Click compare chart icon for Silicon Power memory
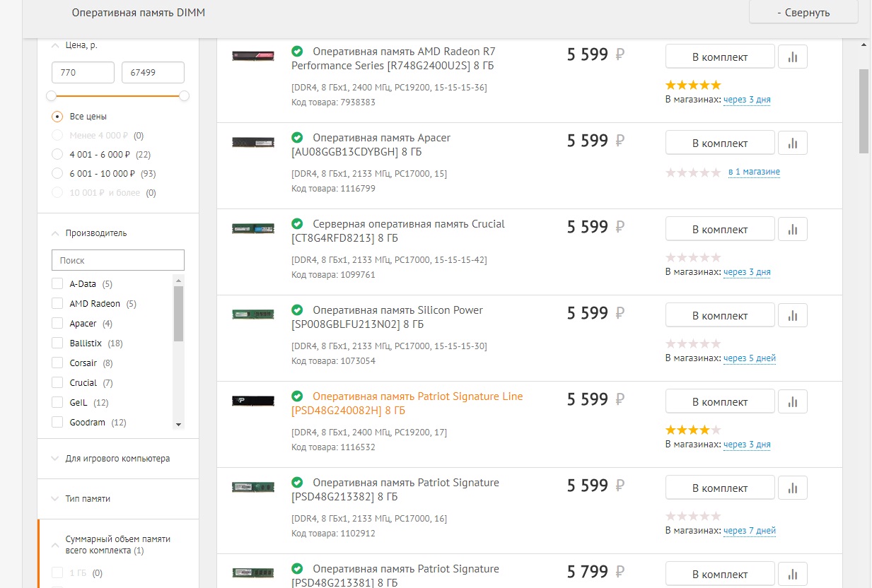The image size is (872, 588). 793,316
